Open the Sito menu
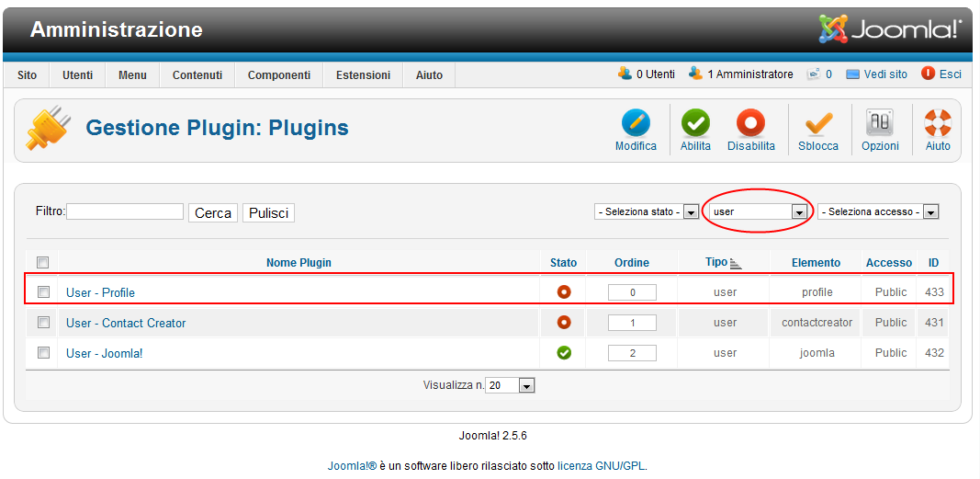The width and height of the screenshot is (980, 479). click(27, 75)
